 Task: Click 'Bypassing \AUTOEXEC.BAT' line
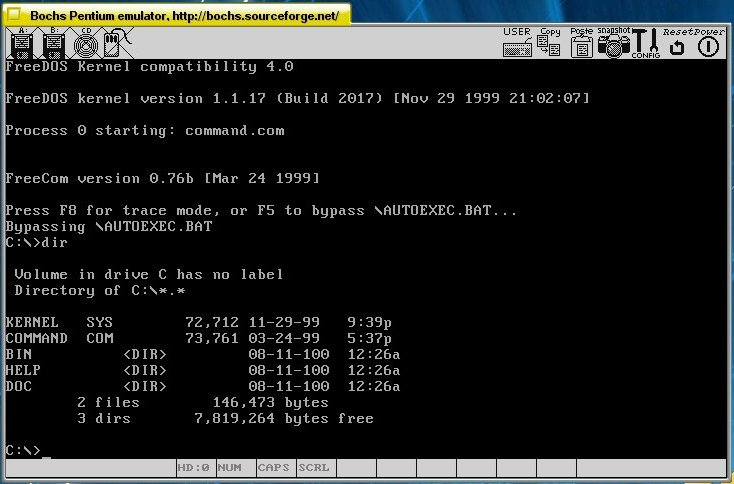pos(109,227)
